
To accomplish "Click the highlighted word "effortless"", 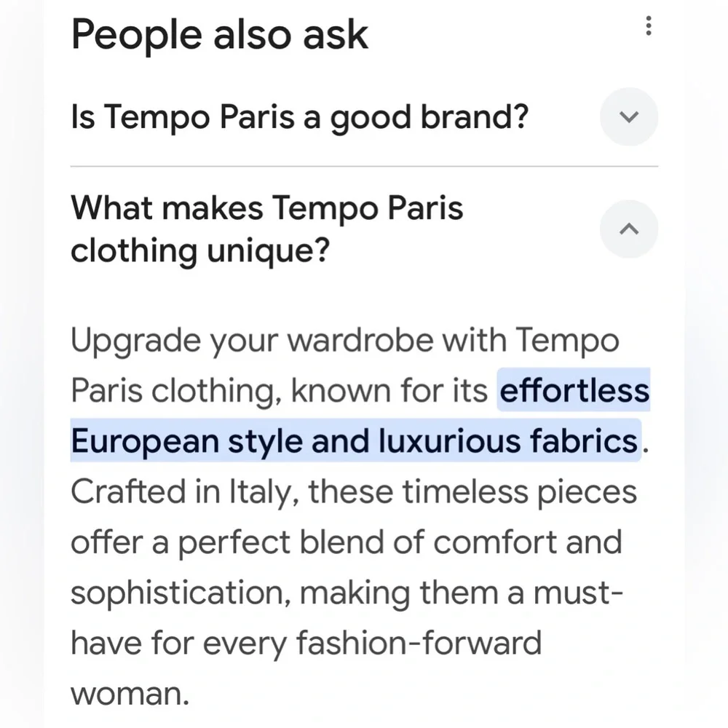I will point(574,390).
